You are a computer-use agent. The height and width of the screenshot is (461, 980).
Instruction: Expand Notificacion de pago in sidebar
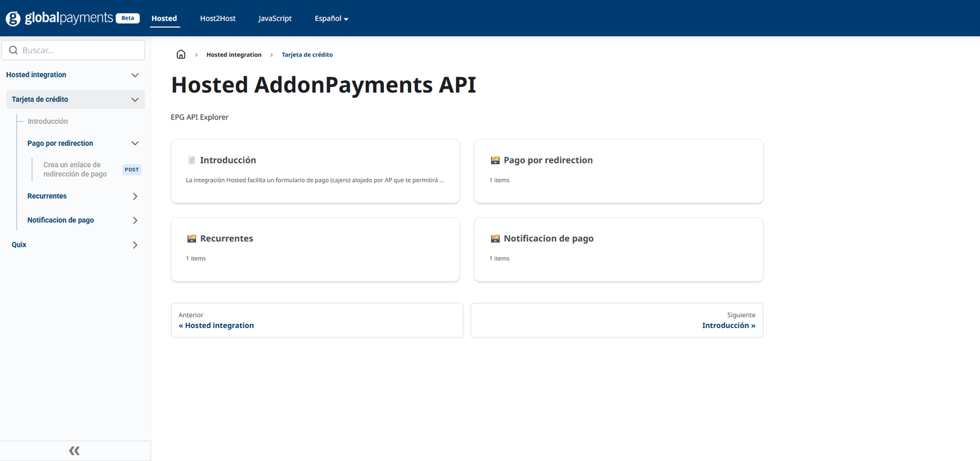(135, 220)
